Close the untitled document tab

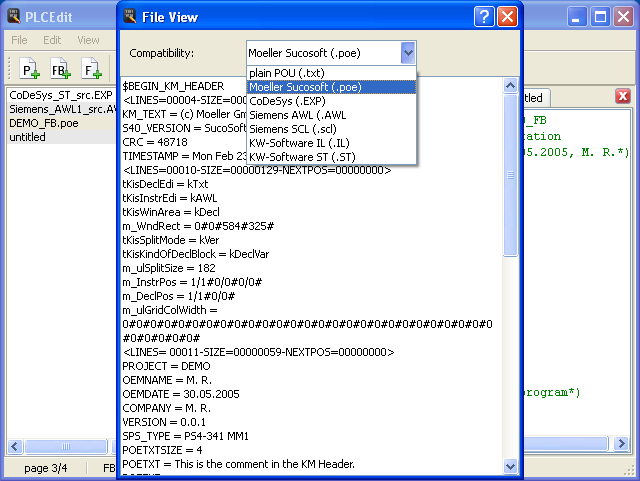(622, 96)
